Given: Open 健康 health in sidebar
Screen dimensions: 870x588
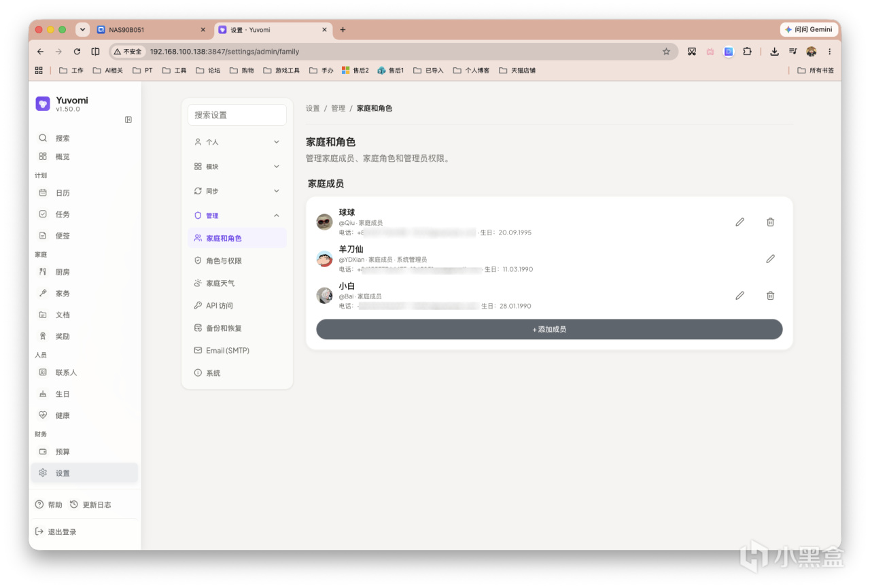Looking at the screenshot, I should point(84,415).
